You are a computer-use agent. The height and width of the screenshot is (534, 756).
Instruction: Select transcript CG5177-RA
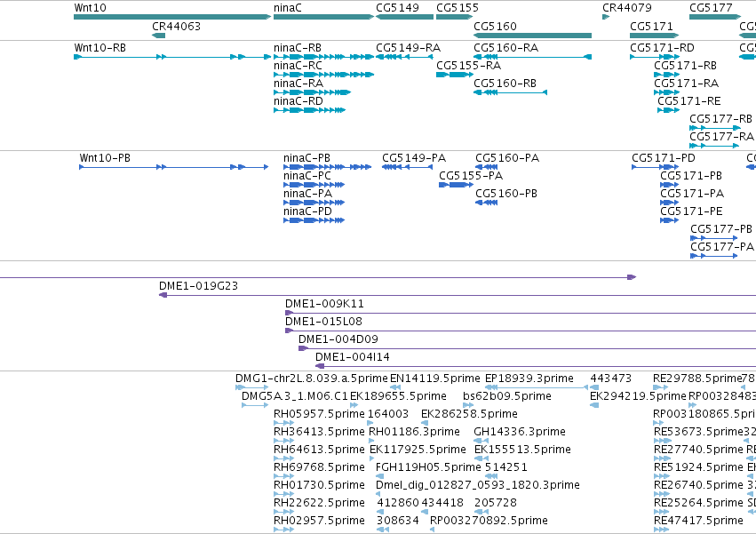point(713,145)
